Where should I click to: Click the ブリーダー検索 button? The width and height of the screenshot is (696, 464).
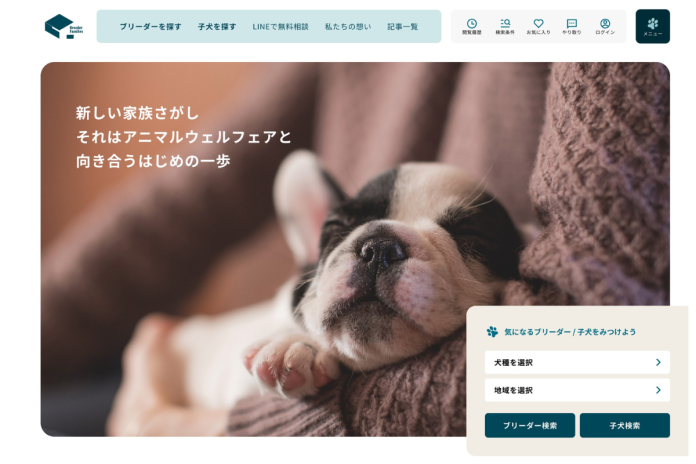[530, 425]
